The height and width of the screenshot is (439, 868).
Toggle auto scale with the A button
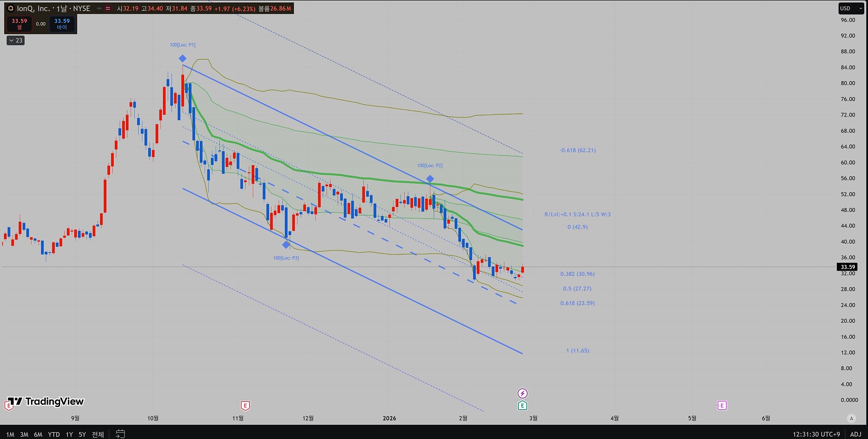click(x=851, y=418)
